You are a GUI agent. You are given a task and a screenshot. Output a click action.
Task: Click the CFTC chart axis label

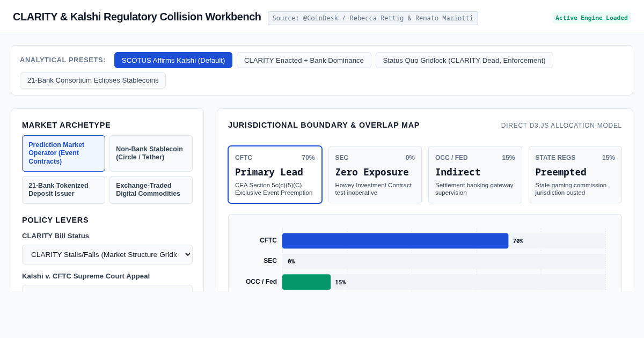point(268,240)
